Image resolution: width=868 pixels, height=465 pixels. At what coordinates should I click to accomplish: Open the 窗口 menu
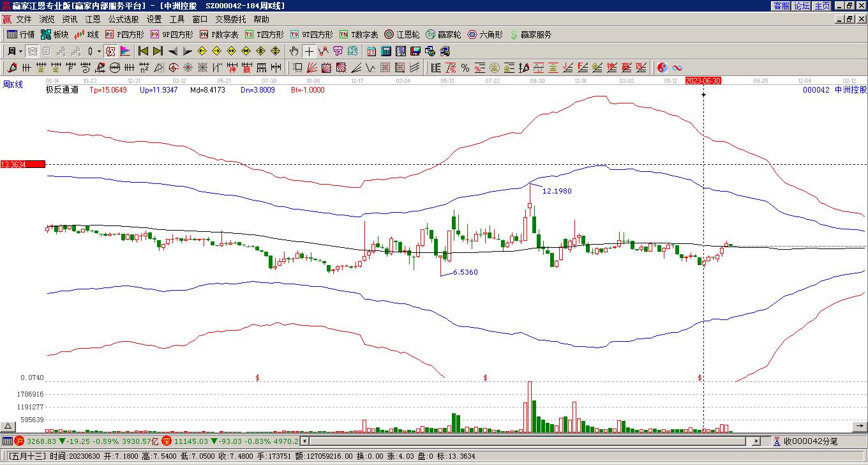coord(200,19)
